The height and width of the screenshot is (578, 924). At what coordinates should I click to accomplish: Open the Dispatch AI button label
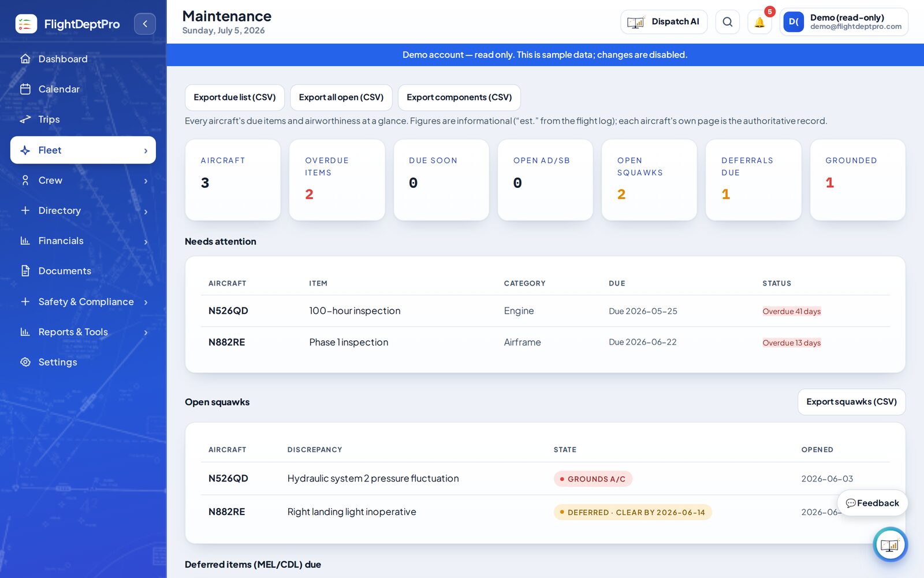tap(675, 22)
